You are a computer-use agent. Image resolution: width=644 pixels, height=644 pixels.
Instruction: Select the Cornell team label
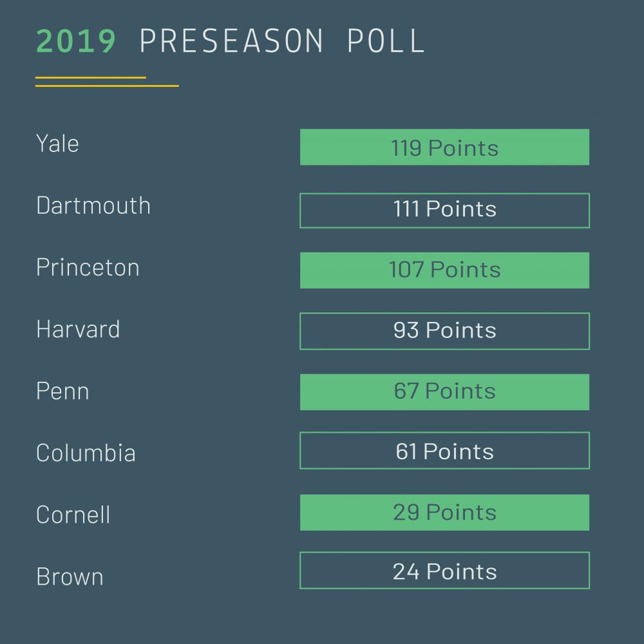pos(73,515)
